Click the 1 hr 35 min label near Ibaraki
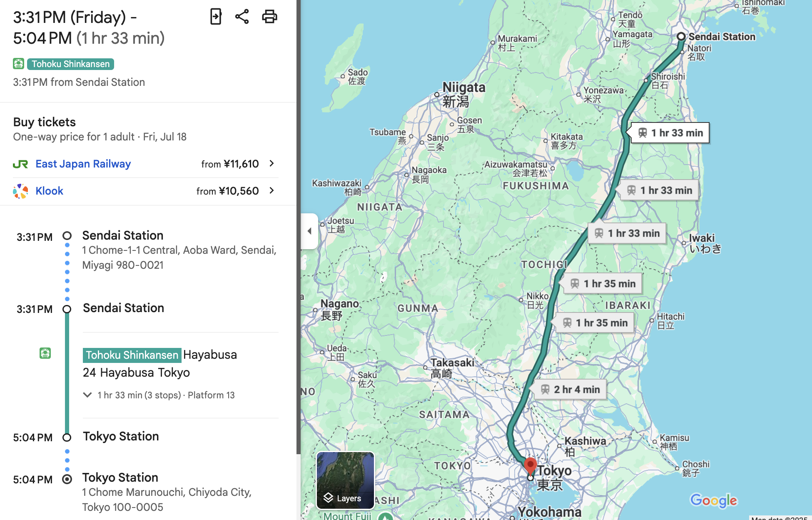The height and width of the screenshot is (520, 812). (x=595, y=323)
